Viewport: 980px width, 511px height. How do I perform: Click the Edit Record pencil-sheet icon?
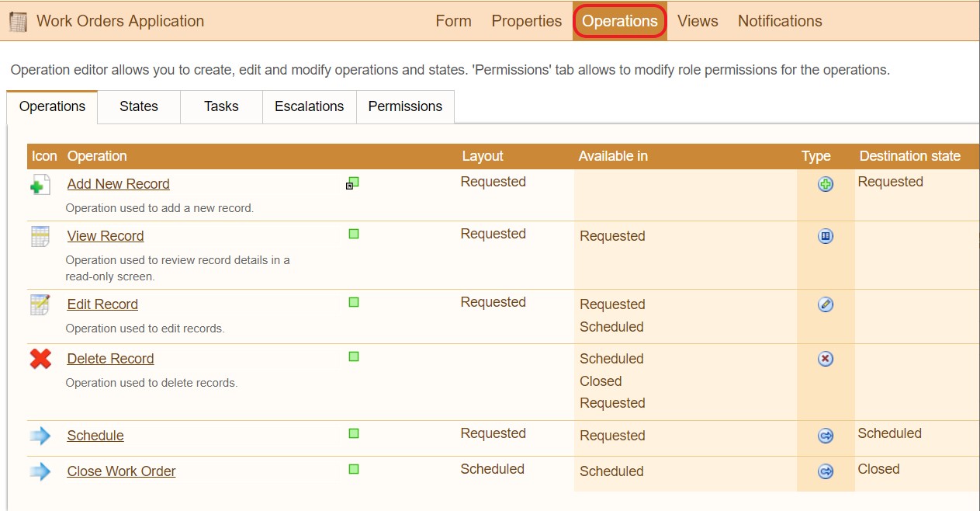point(40,304)
